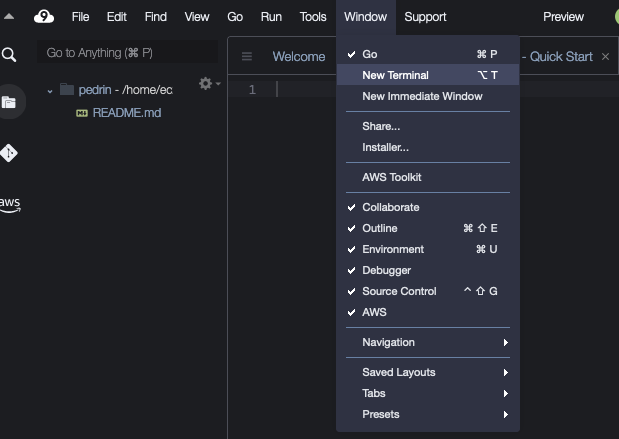The height and width of the screenshot is (439, 619).
Task: Select New Immediate Window
Action: tap(428, 96)
